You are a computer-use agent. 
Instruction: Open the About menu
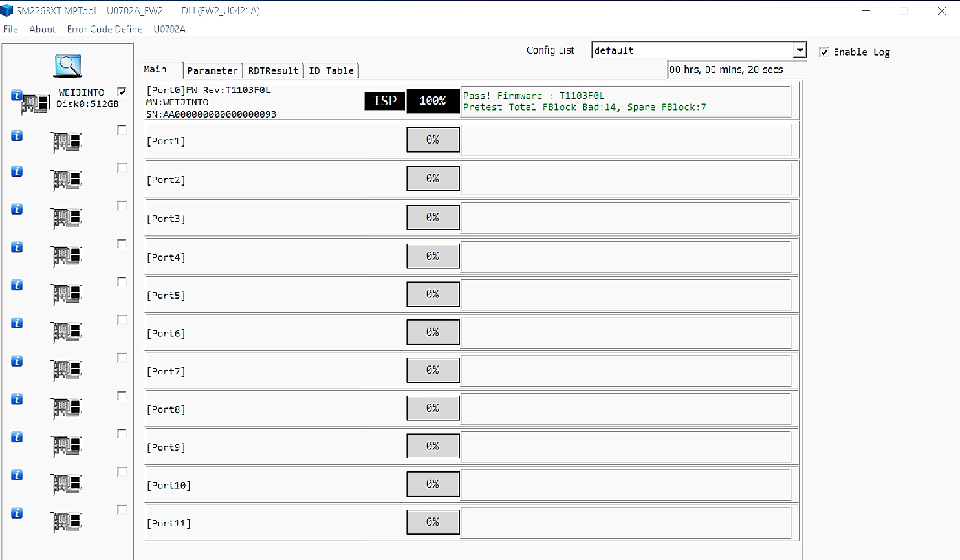click(42, 29)
